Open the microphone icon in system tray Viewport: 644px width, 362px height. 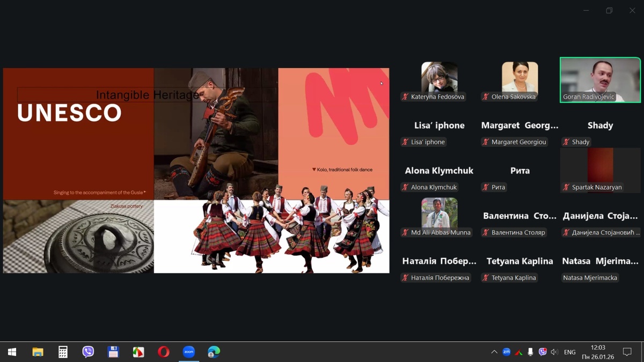[530, 352]
